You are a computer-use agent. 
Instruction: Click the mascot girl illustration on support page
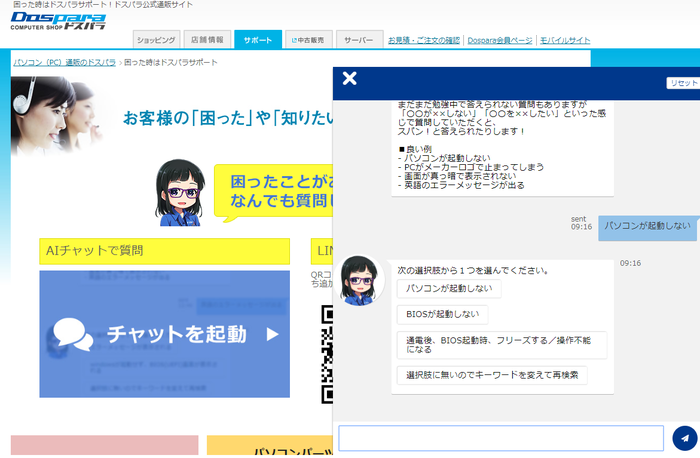tap(179, 193)
